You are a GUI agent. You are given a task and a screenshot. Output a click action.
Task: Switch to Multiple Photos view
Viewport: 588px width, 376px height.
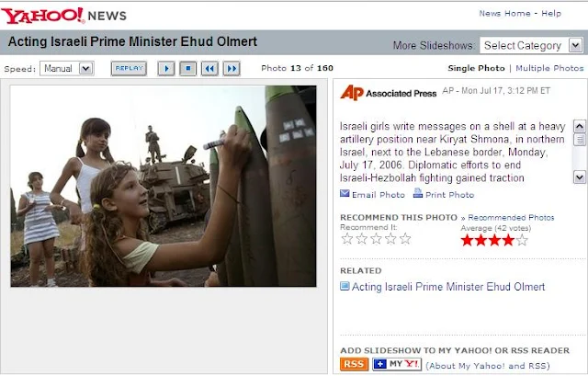pos(549,68)
